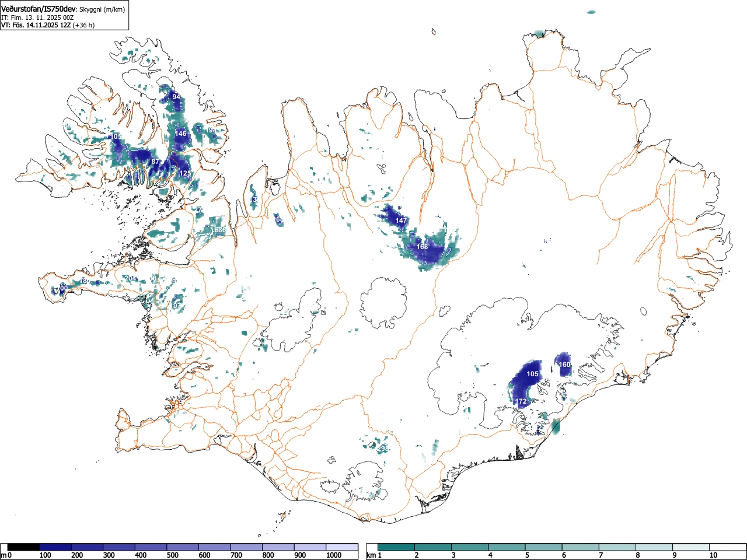Click the 200–300 m visibility legend swatch

click(88, 547)
